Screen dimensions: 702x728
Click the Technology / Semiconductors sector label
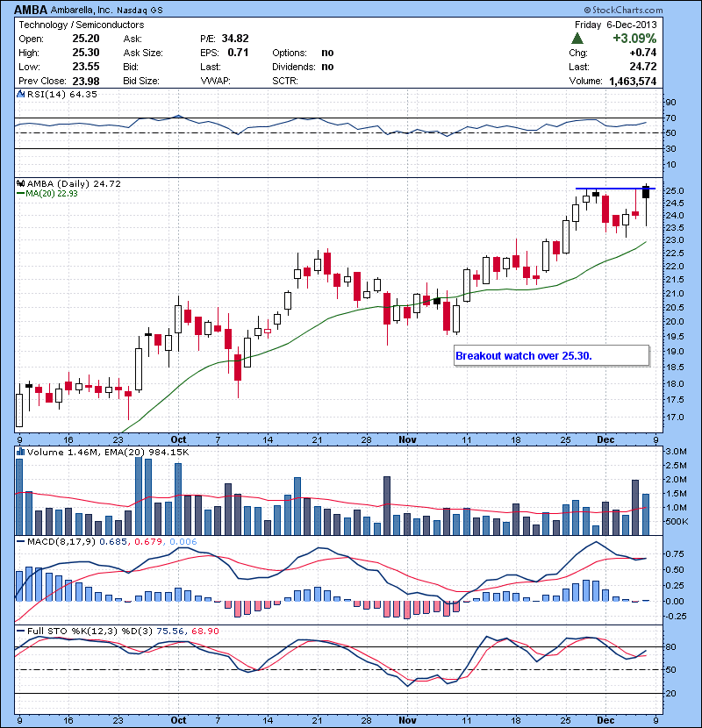click(x=82, y=25)
